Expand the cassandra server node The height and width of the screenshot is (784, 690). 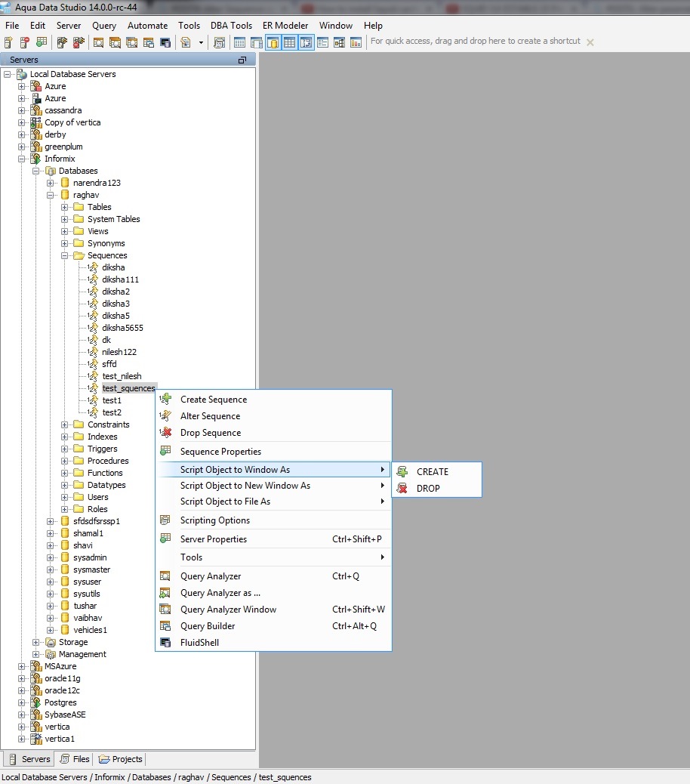click(x=21, y=110)
